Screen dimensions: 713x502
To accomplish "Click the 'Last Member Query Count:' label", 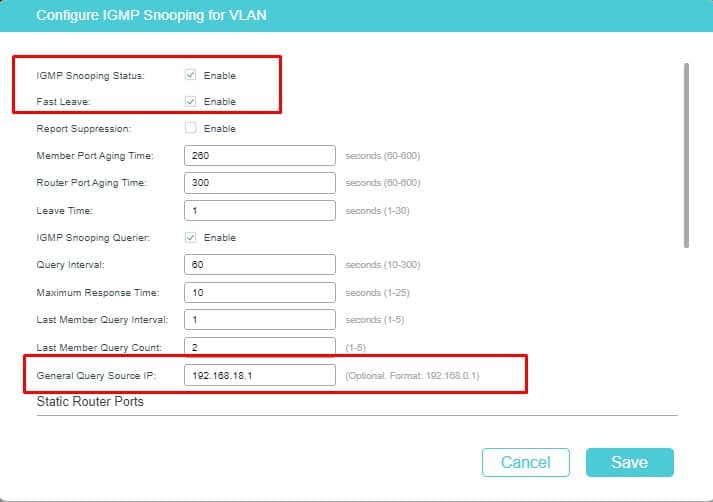I will (x=99, y=347).
